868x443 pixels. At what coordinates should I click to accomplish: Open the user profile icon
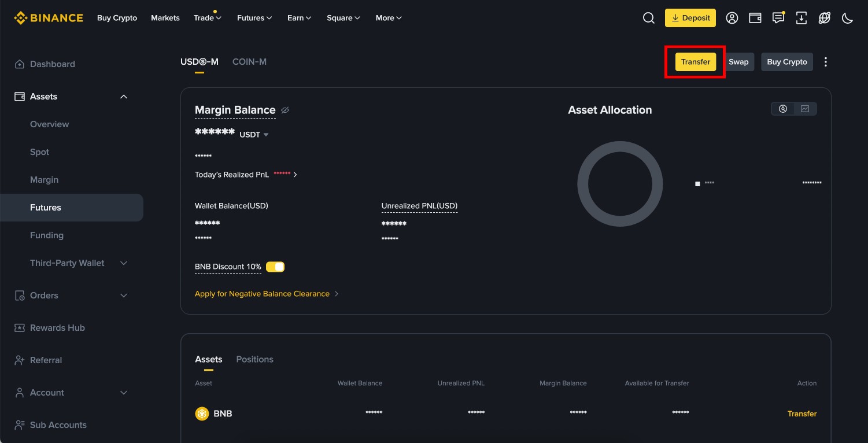point(732,18)
